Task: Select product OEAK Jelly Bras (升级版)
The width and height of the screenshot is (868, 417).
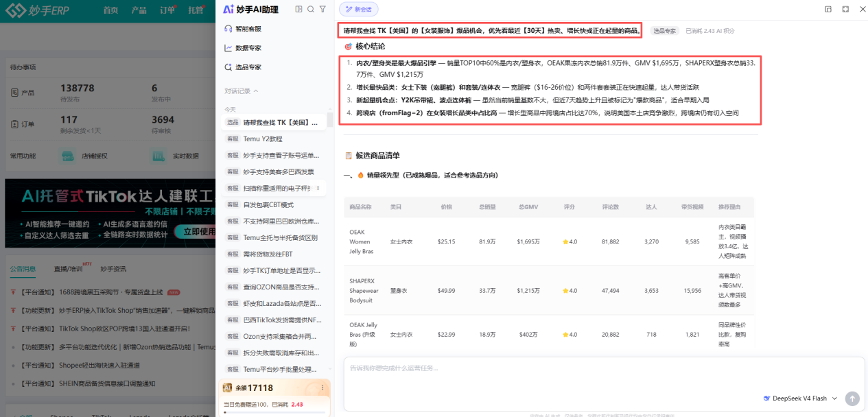Action: (364, 335)
